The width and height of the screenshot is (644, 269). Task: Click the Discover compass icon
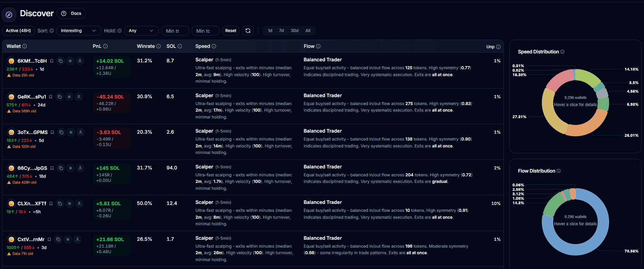pos(9,14)
